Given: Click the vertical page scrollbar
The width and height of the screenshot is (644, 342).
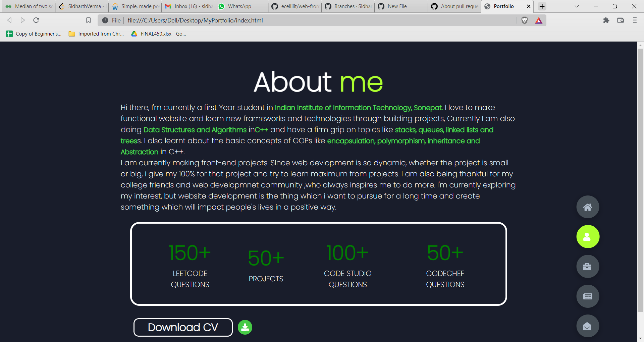Looking at the screenshot, I should pos(640,184).
